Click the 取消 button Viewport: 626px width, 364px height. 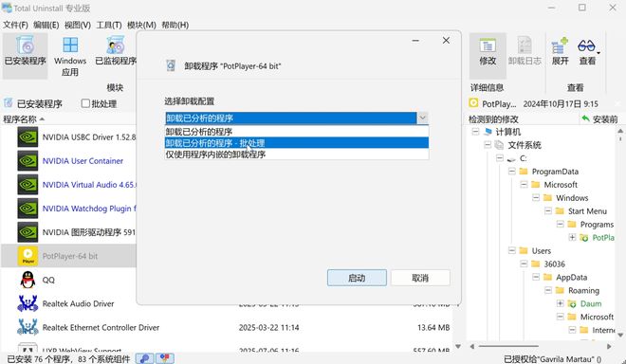coord(420,278)
